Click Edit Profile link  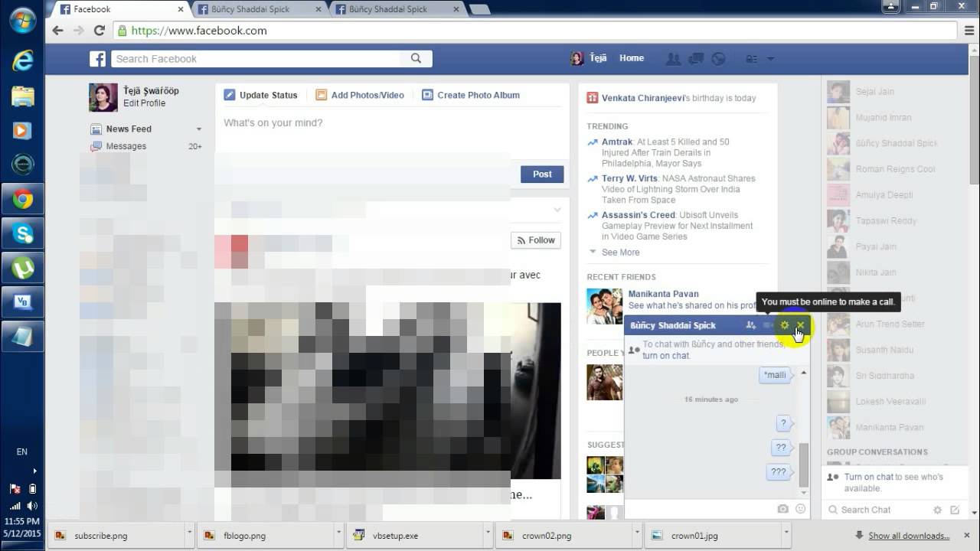click(x=144, y=103)
